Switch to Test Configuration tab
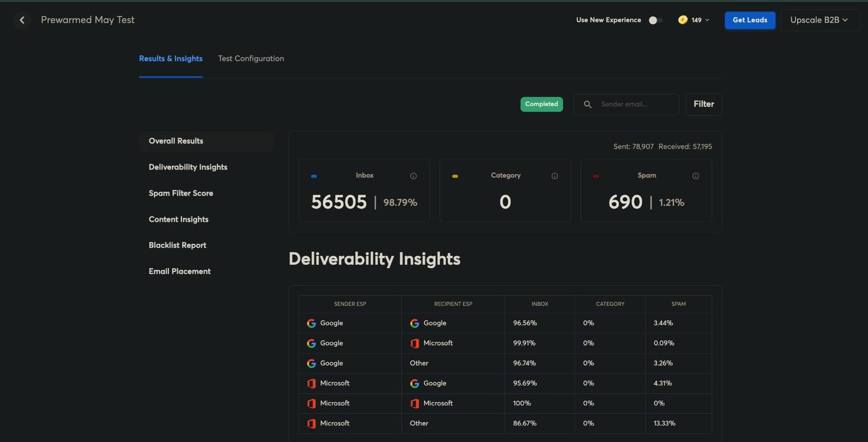 click(251, 59)
